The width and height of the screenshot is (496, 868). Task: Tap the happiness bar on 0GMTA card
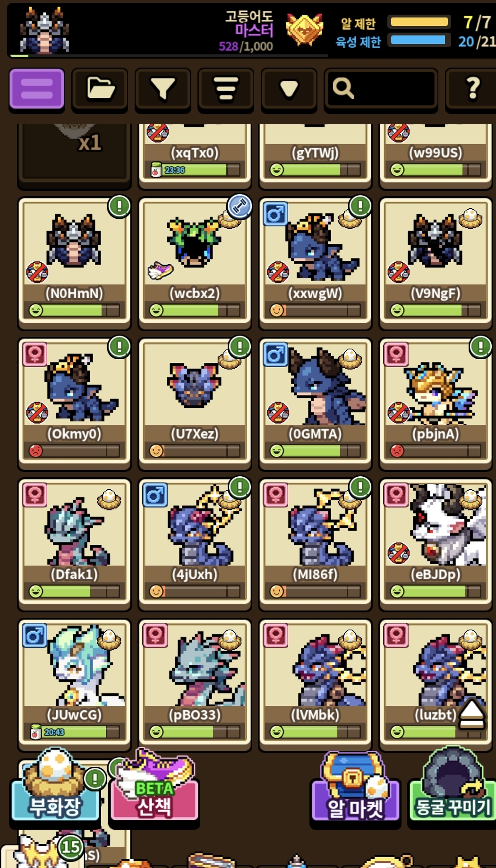coord(315,451)
